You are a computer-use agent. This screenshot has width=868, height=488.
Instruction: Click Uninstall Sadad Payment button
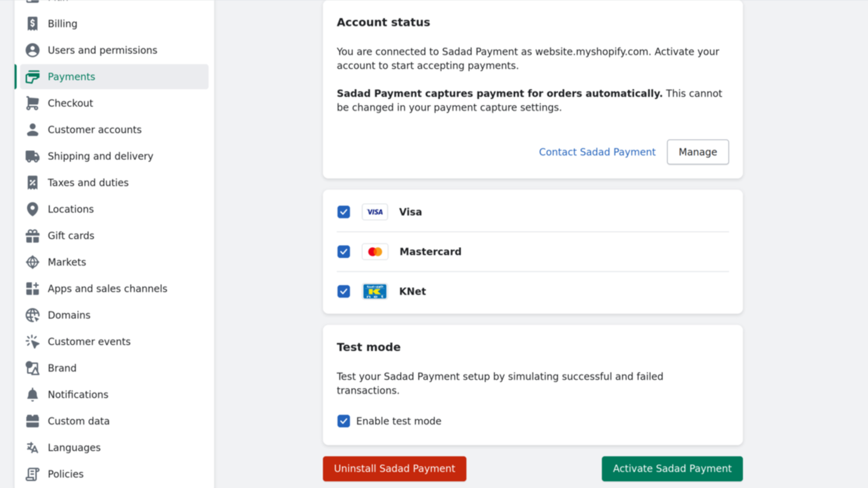(x=394, y=468)
